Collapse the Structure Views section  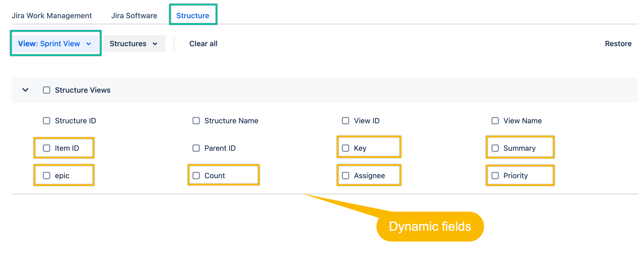tap(26, 90)
